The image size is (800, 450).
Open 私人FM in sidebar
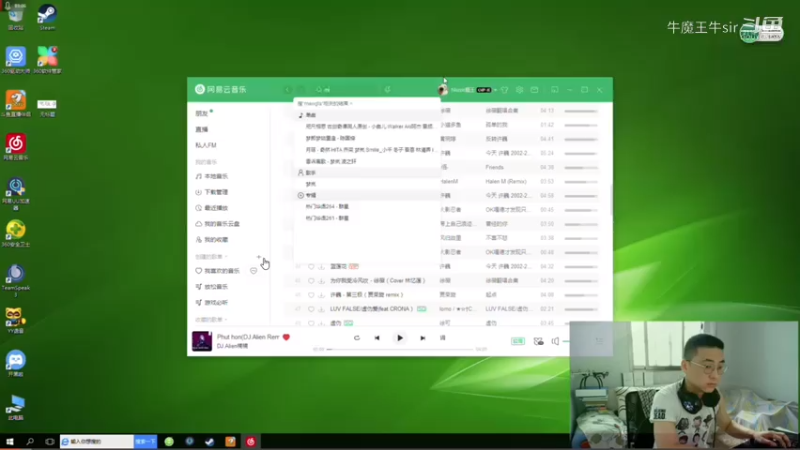(x=206, y=145)
